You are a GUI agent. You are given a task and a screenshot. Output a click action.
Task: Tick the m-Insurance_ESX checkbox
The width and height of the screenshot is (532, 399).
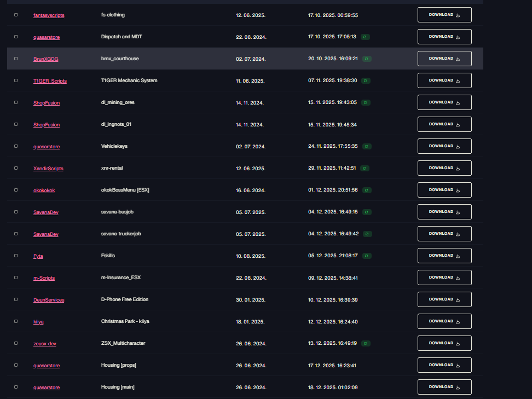(16, 277)
